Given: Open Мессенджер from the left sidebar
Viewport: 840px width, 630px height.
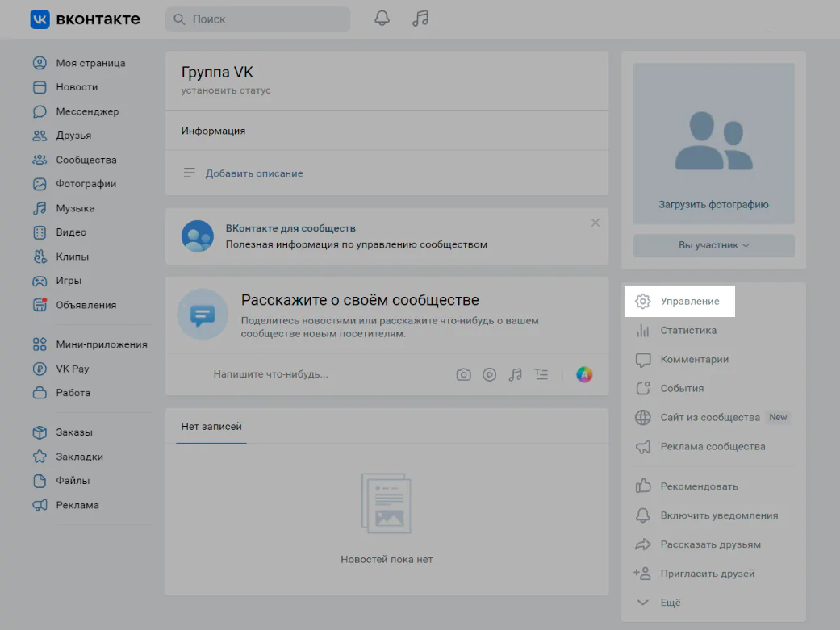Looking at the screenshot, I should click(x=86, y=111).
